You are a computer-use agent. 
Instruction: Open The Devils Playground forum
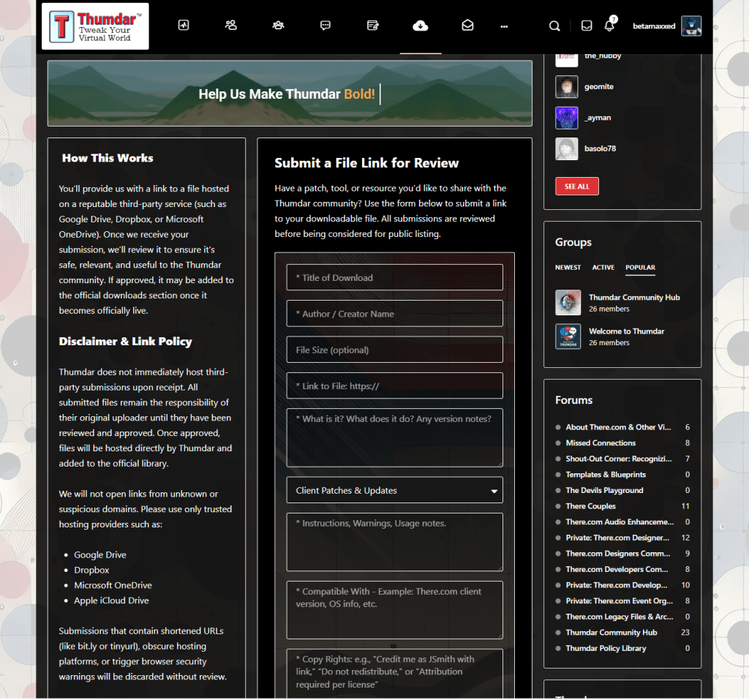click(x=604, y=490)
